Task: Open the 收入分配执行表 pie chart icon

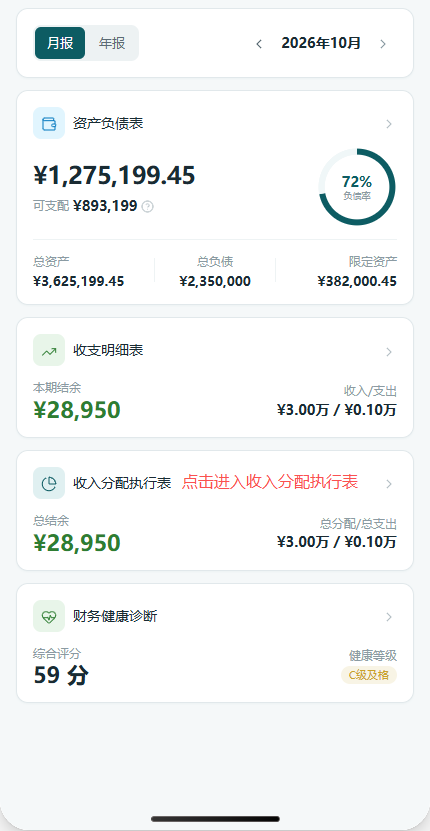Action: pos(49,483)
